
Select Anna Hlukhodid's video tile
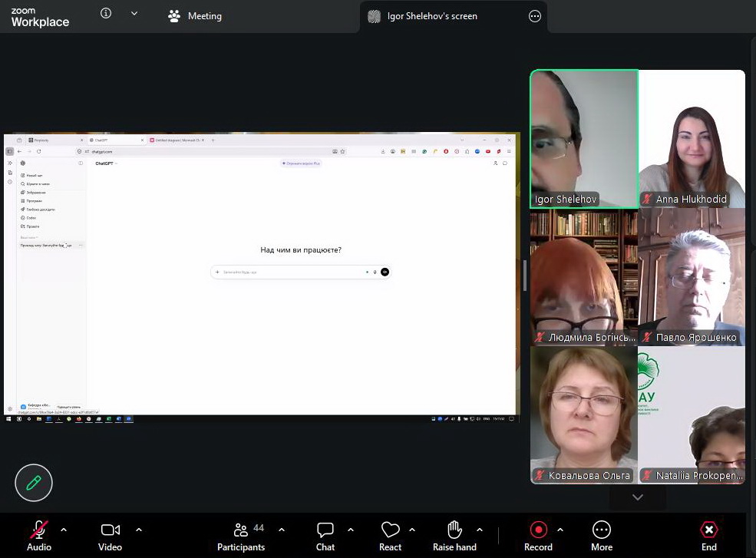691,139
